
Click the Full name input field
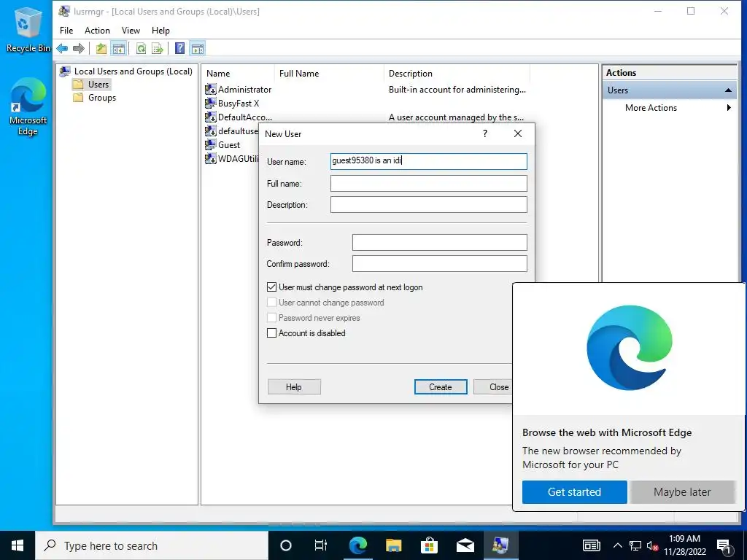[429, 183]
